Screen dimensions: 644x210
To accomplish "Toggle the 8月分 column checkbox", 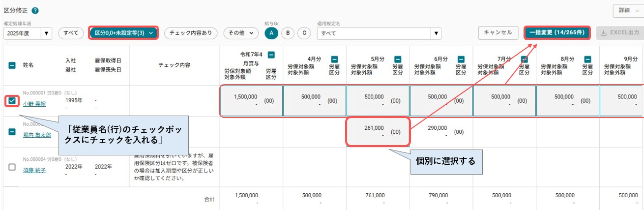I will click(x=588, y=59).
